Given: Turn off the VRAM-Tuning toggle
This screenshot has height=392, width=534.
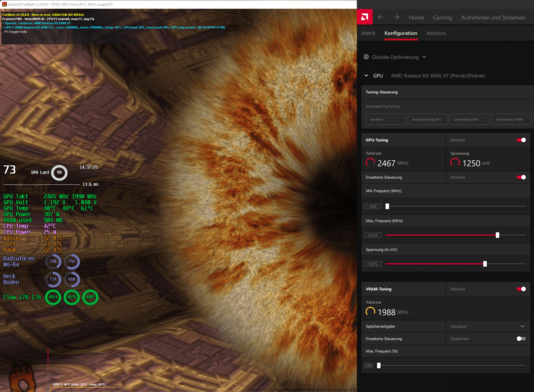Looking at the screenshot, I should 521,289.
